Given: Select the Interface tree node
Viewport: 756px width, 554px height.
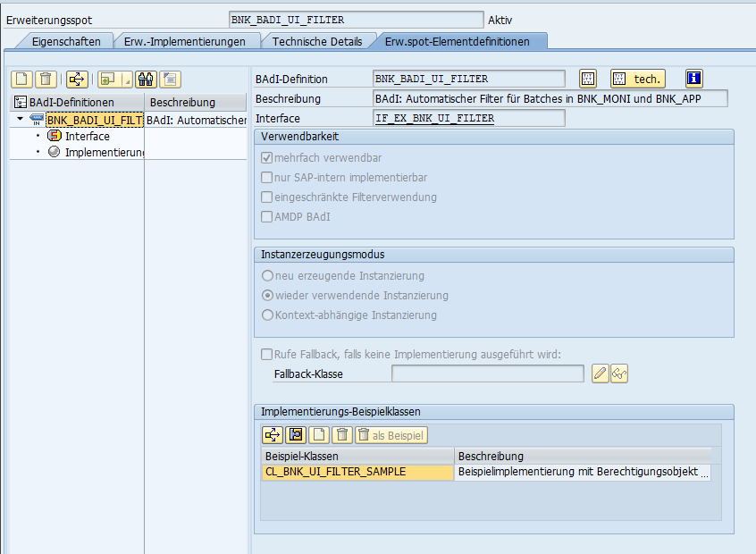Looking at the screenshot, I should 87,136.
